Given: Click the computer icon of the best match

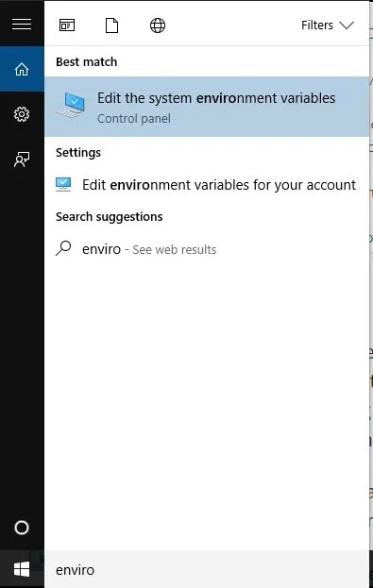Looking at the screenshot, I should (x=72, y=106).
